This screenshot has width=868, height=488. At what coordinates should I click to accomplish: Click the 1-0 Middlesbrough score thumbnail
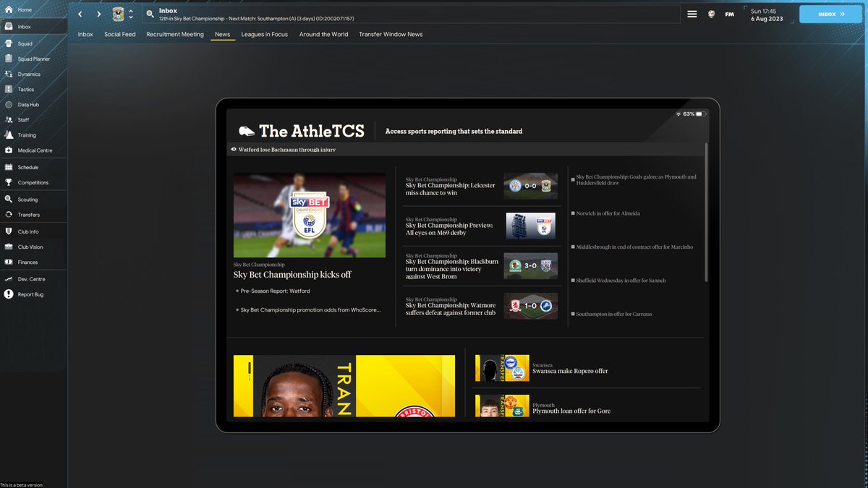coord(531,306)
